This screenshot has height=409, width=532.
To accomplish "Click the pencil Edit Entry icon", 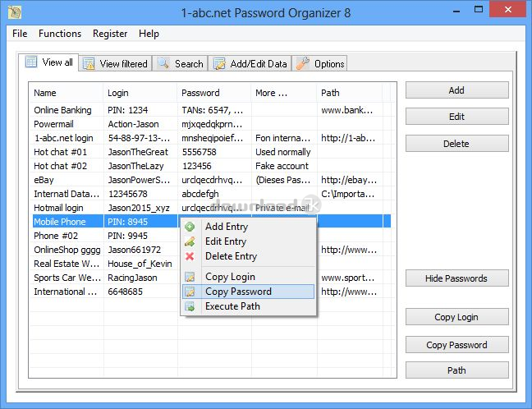I will [190, 241].
